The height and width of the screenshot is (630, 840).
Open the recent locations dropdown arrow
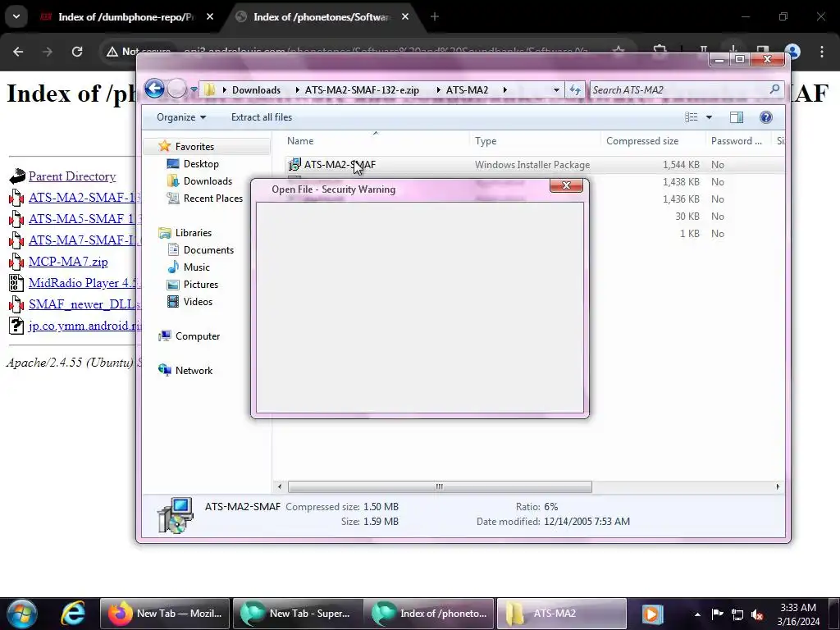tap(194, 89)
